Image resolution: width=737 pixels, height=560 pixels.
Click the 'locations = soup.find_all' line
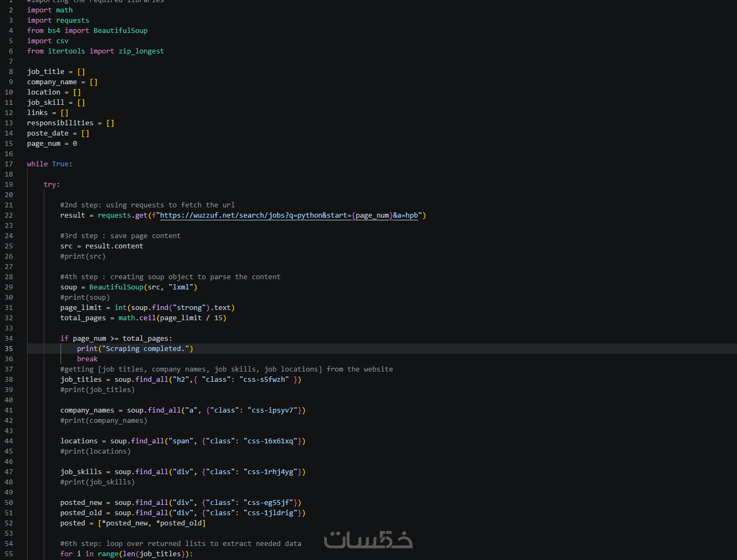pos(183,441)
